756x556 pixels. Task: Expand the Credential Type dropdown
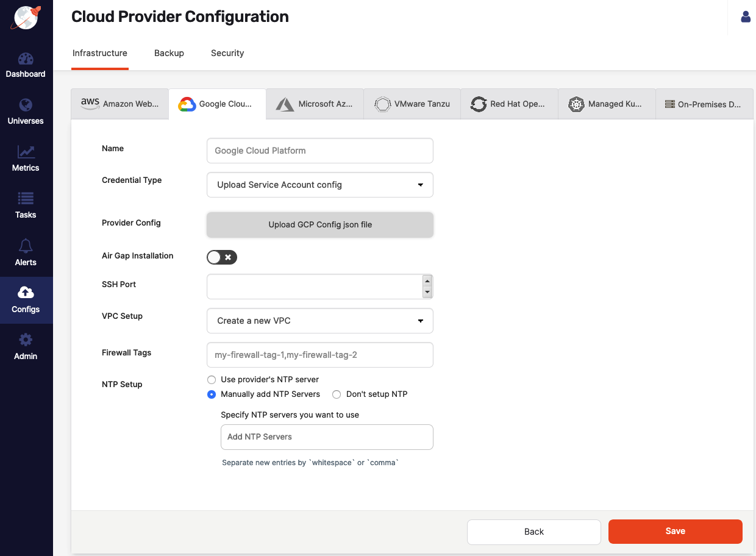tap(320, 185)
